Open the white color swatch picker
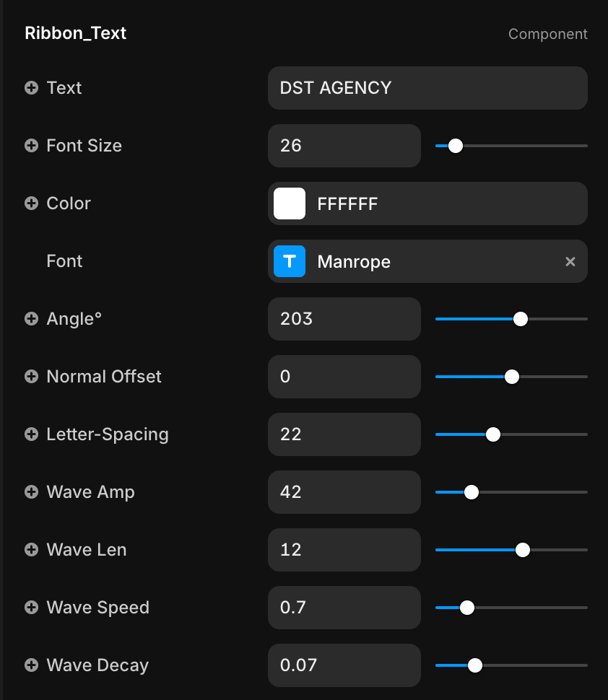608x700 pixels. [x=290, y=204]
